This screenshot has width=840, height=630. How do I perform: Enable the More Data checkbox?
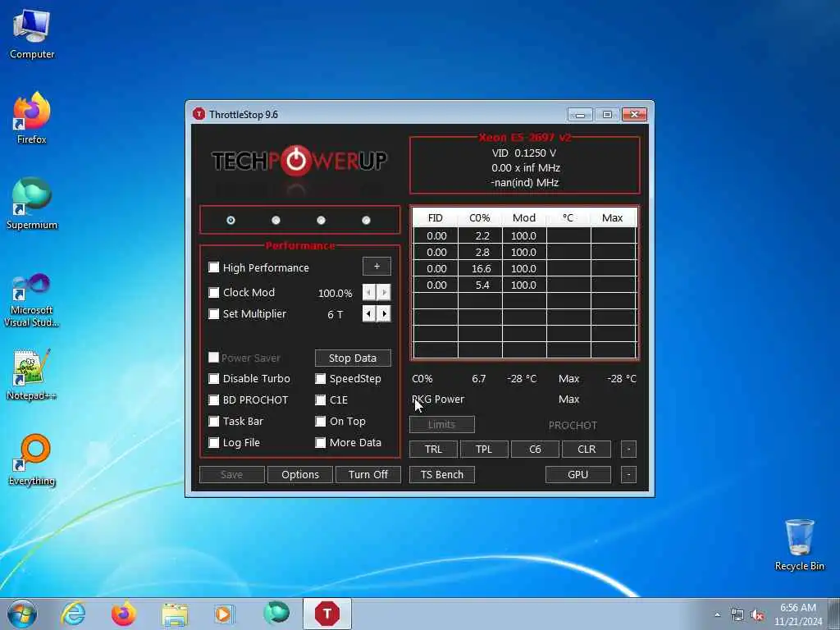[x=321, y=442]
